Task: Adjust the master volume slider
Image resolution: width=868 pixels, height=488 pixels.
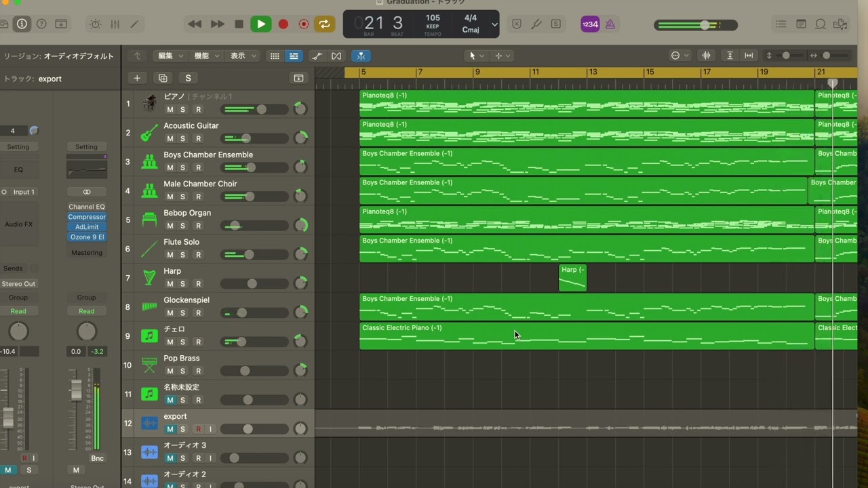Action: [696, 25]
